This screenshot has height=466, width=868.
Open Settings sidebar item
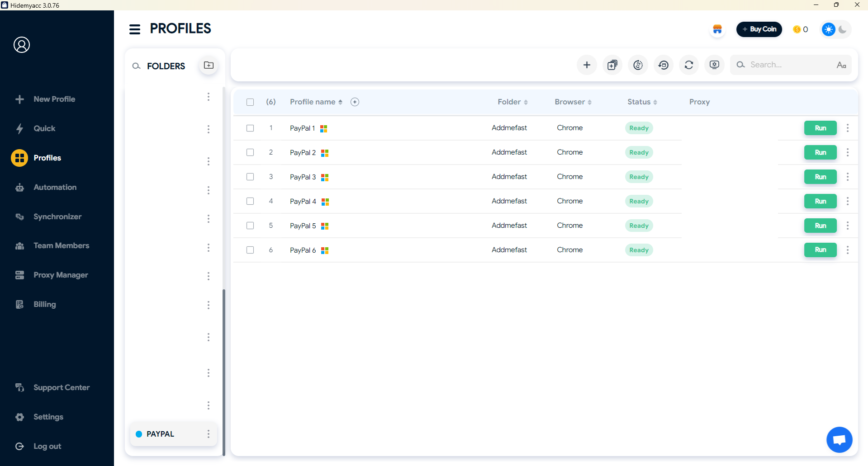point(39,417)
